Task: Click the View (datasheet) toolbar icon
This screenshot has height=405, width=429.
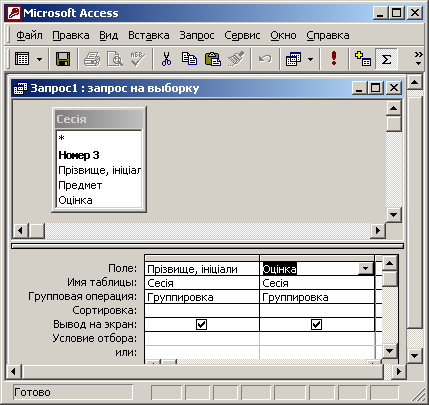Action: pyautogui.click(x=22, y=59)
